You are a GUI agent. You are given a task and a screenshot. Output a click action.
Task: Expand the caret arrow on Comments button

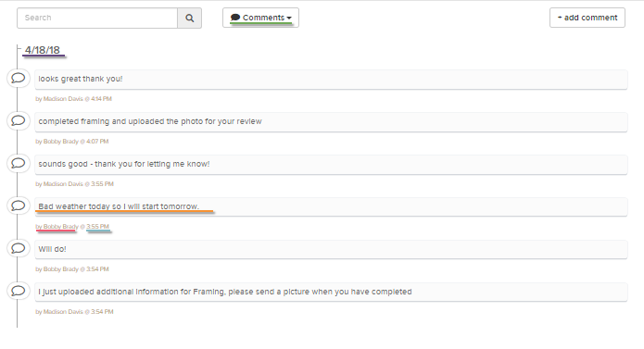click(289, 18)
